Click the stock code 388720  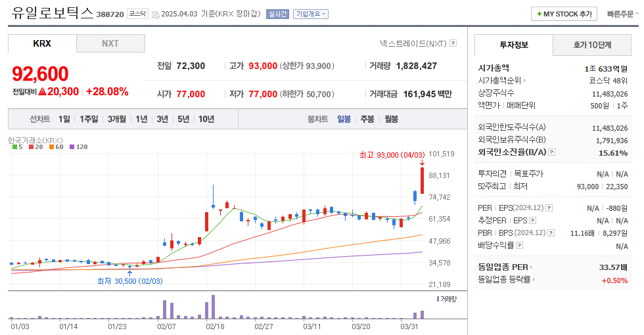point(110,14)
